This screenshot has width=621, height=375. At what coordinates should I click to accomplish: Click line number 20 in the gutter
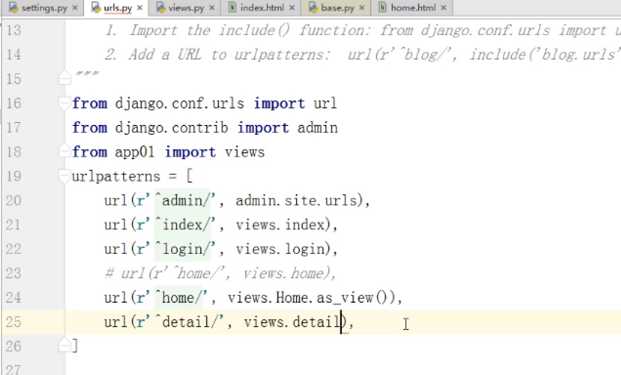pyautogui.click(x=13, y=200)
